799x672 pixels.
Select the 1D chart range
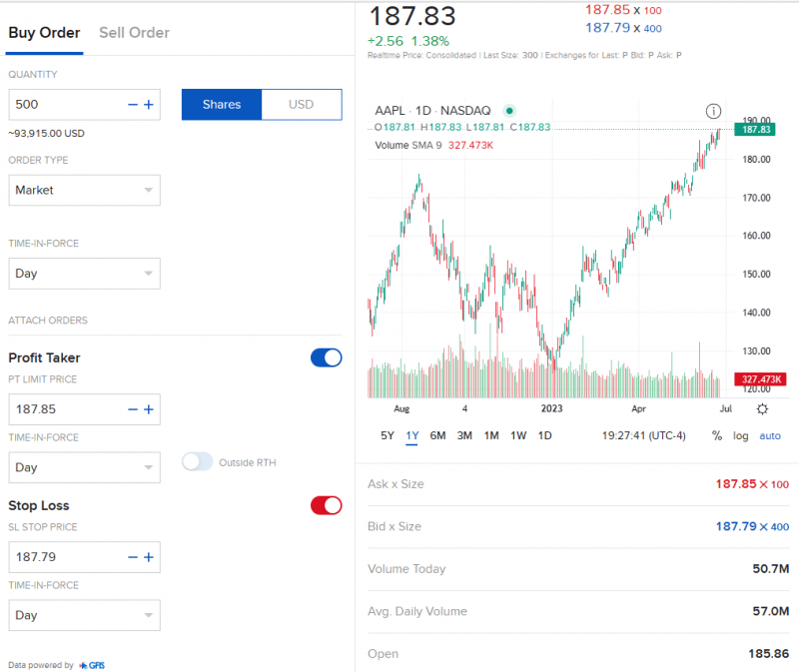tap(544, 435)
